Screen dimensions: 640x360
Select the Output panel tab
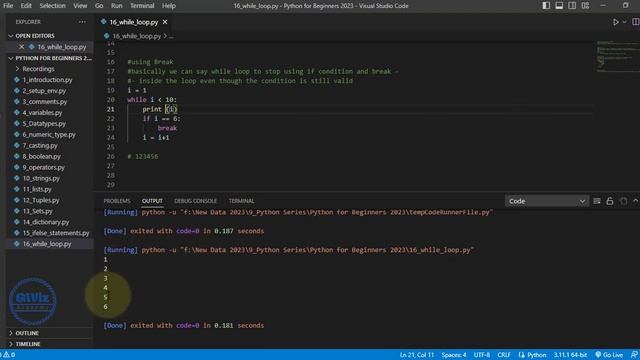coord(152,201)
